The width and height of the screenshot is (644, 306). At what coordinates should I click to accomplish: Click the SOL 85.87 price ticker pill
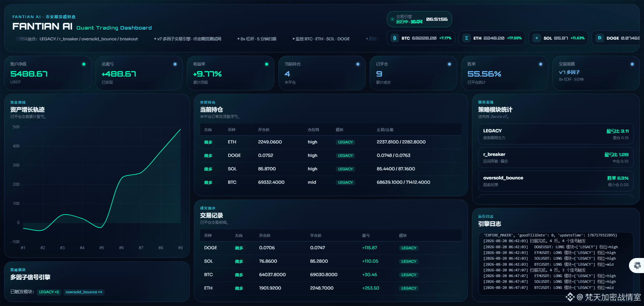pyautogui.click(x=558, y=38)
